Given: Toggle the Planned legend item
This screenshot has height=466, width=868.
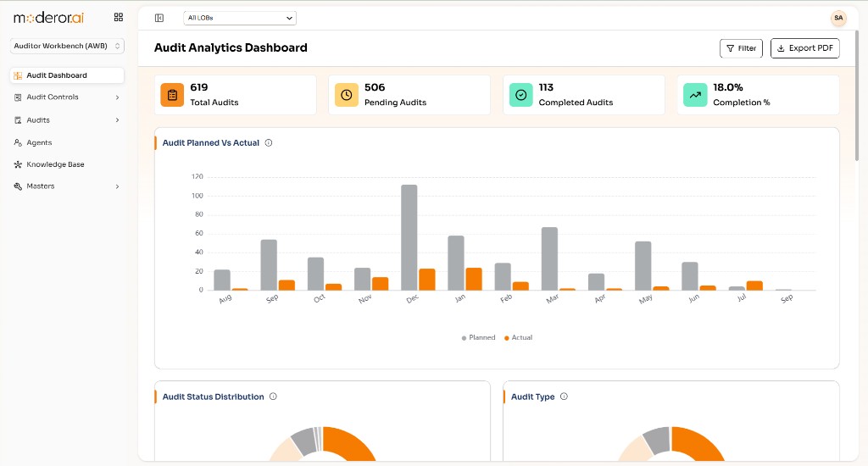Looking at the screenshot, I should pyautogui.click(x=478, y=337).
